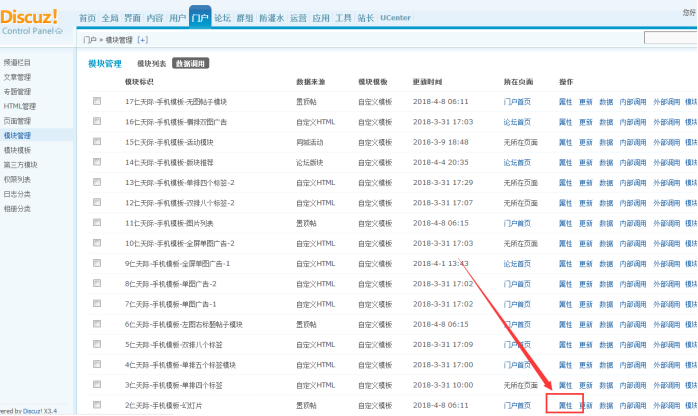Toggle checkbox for module 6 row
Image resolution: width=698 pixels, height=416 pixels.
coord(97,324)
